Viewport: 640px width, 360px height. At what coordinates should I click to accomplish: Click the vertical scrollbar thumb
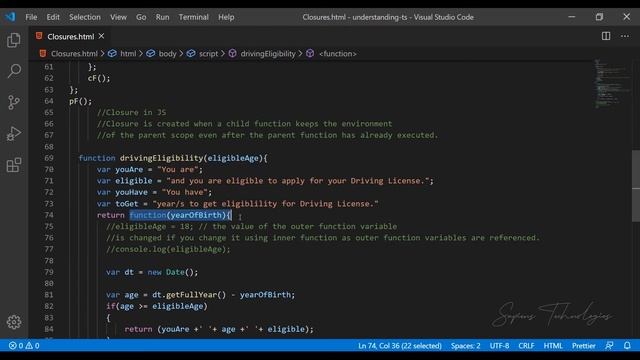[636, 186]
